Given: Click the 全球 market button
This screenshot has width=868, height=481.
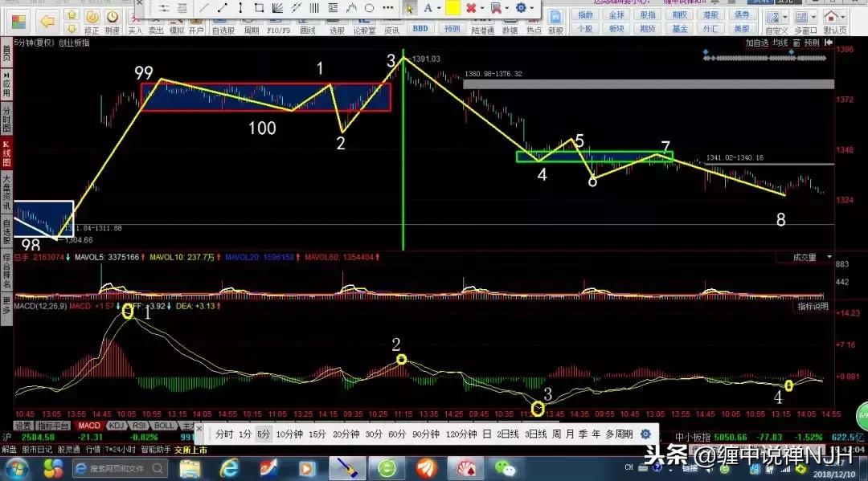Looking at the screenshot, I should pos(616,14).
